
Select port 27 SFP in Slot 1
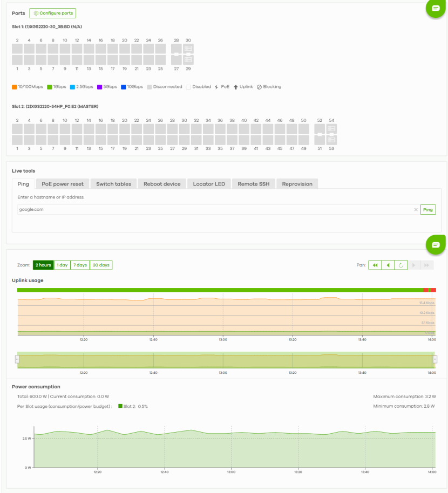[177, 60]
